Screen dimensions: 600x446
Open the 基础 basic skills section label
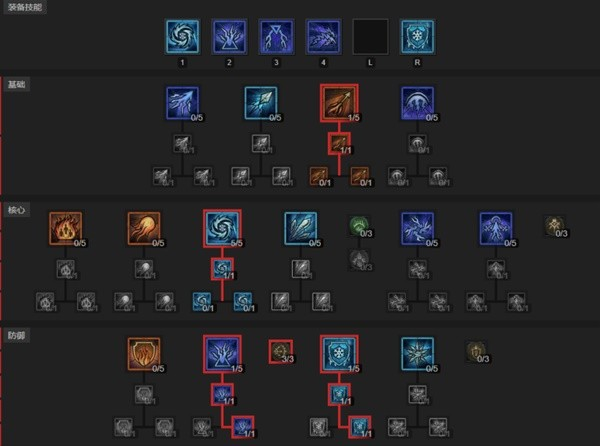click(16, 85)
